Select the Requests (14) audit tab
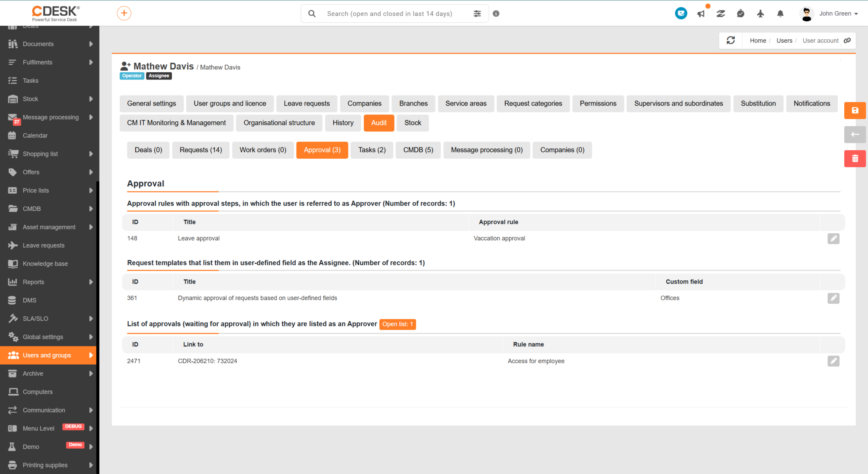 [x=201, y=150]
